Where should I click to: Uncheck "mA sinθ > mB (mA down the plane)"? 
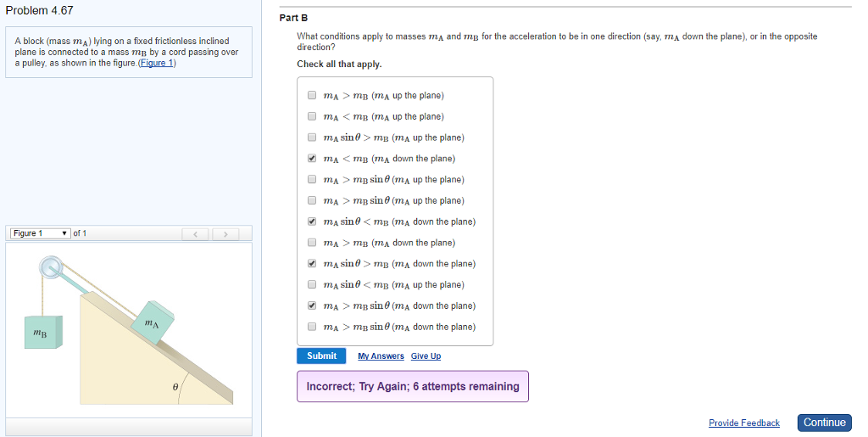pyautogui.click(x=312, y=264)
